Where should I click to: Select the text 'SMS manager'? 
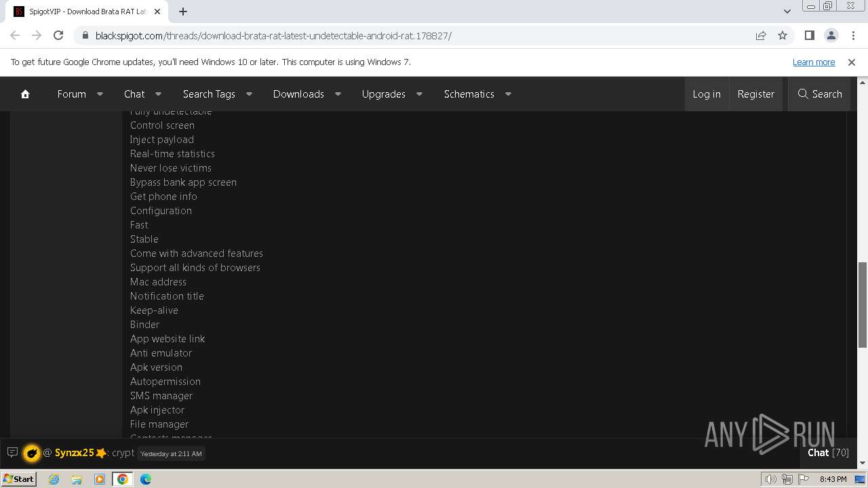coord(161,396)
